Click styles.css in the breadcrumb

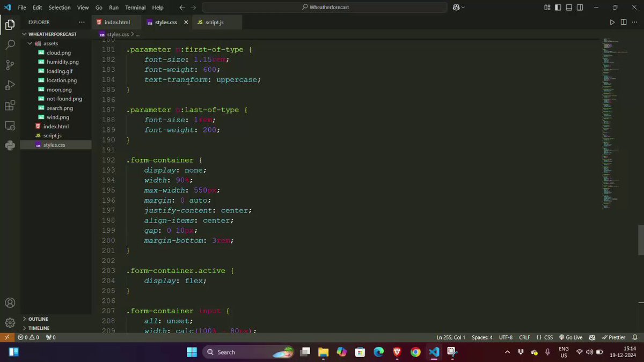(x=118, y=34)
